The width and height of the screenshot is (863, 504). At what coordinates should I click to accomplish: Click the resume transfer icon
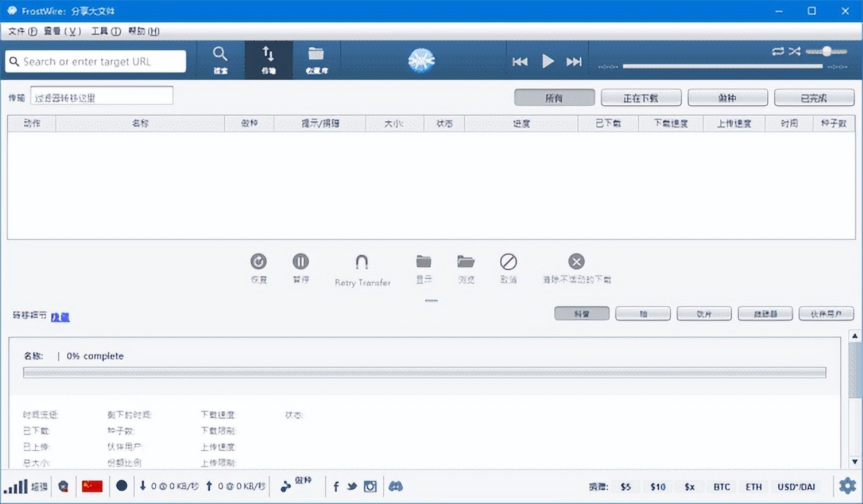[258, 261]
